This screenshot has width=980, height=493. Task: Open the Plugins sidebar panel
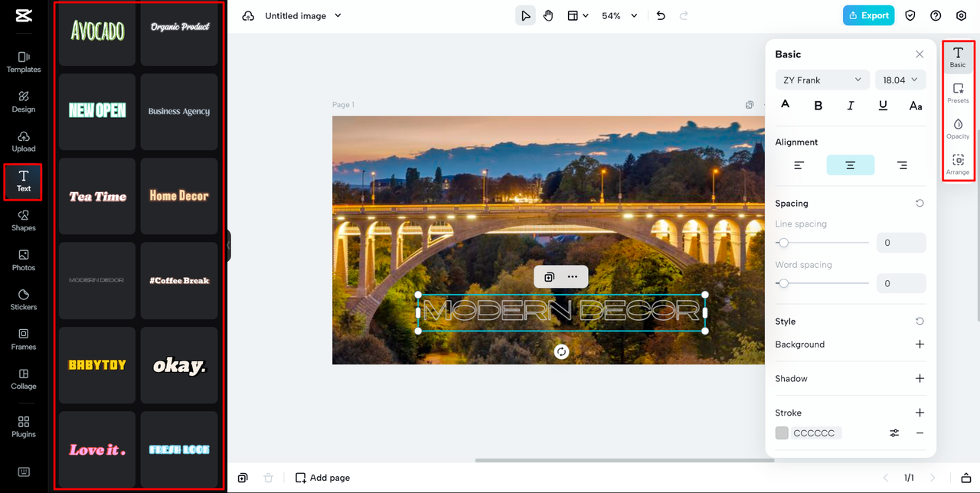click(x=23, y=427)
